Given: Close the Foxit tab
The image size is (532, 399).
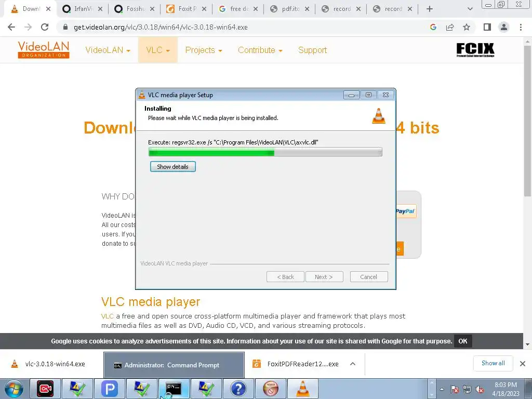Looking at the screenshot, I should pos(204,9).
